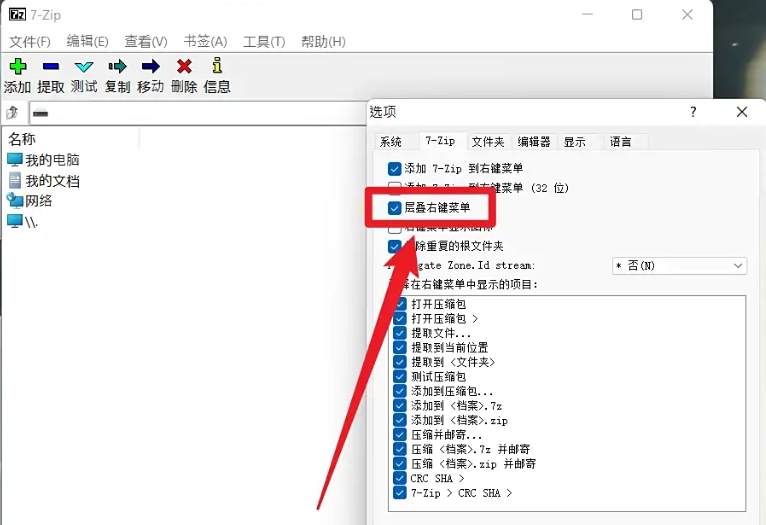Switch to the 7-Zip tab in options

[441, 141]
